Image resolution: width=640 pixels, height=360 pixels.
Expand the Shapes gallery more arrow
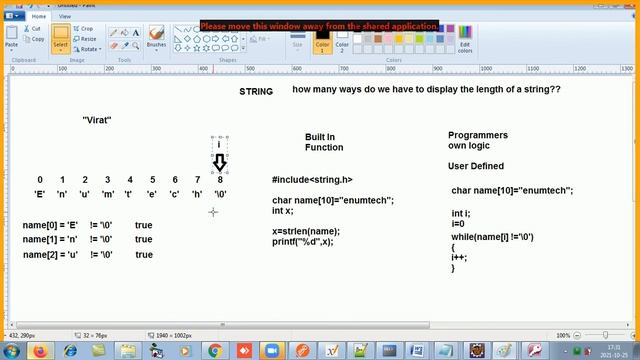[244, 48]
